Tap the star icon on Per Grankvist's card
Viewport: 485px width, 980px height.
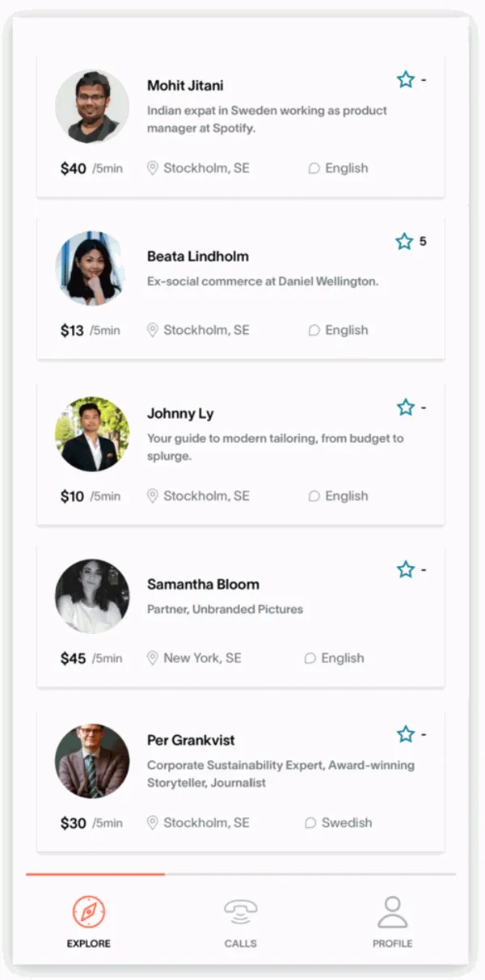point(406,734)
